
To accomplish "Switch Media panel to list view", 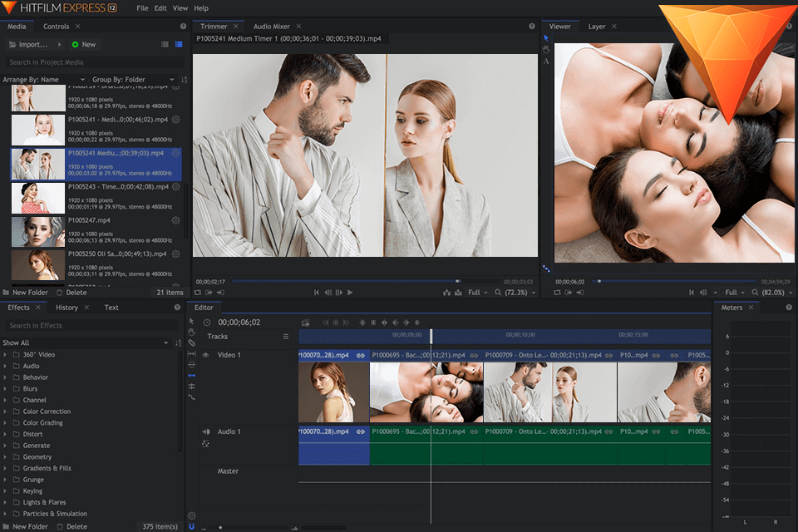I will click(x=165, y=45).
